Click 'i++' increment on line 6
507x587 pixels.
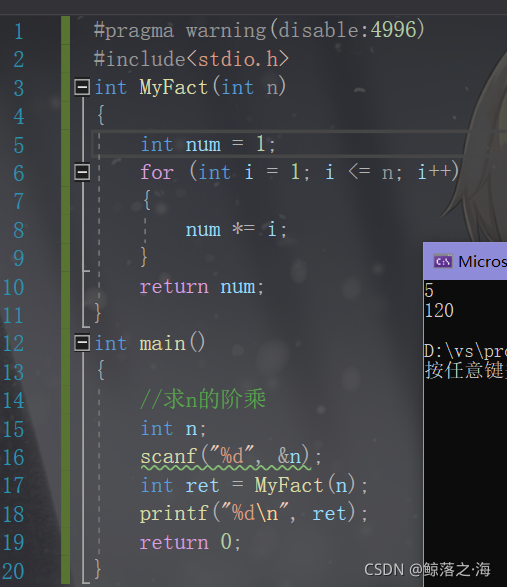pyautogui.click(x=434, y=172)
